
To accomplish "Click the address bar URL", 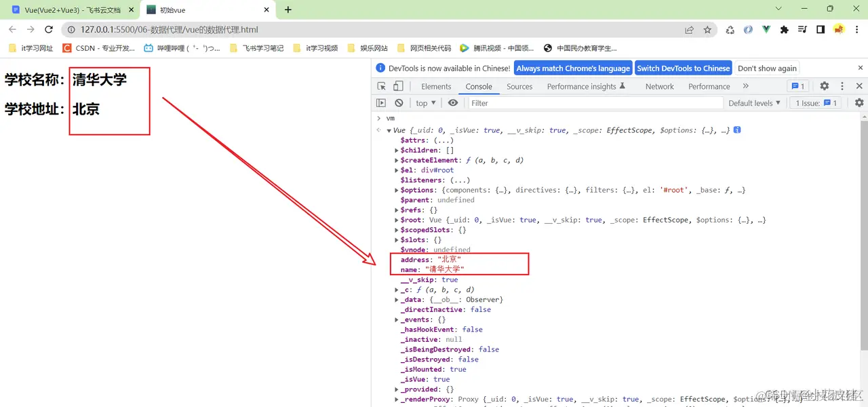I will tap(169, 30).
